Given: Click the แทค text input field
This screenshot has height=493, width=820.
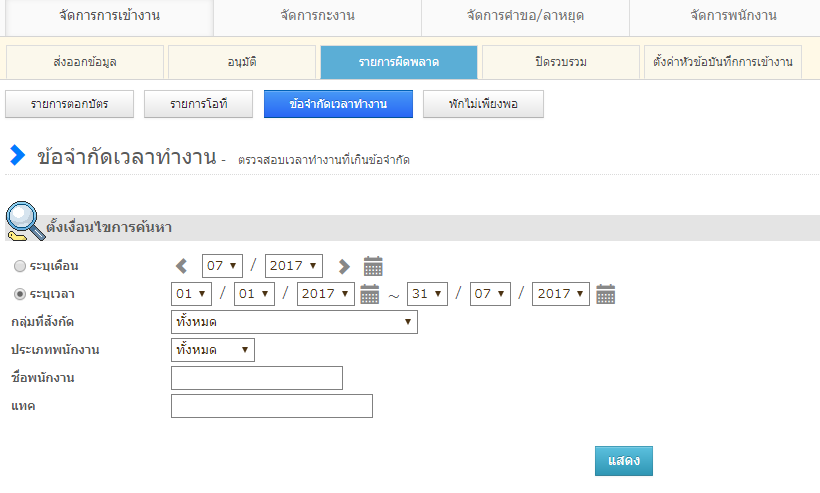Looking at the screenshot, I should [x=272, y=406].
